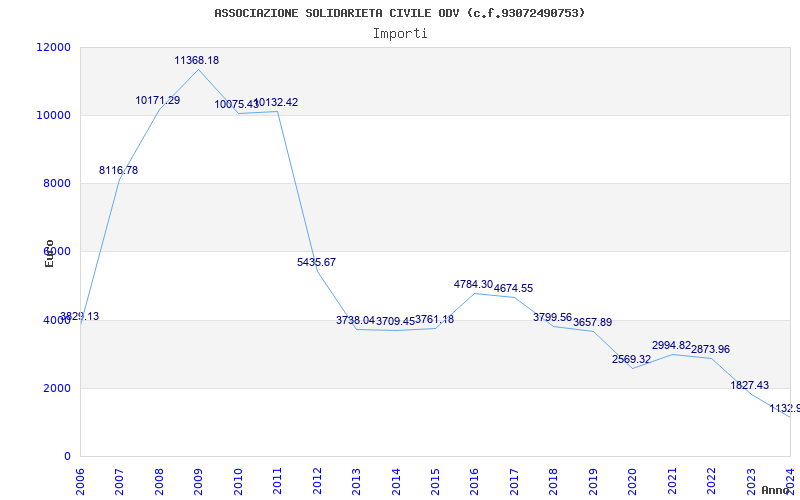Click the 2008 x-axis year label
800x500 pixels.
(x=159, y=480)
